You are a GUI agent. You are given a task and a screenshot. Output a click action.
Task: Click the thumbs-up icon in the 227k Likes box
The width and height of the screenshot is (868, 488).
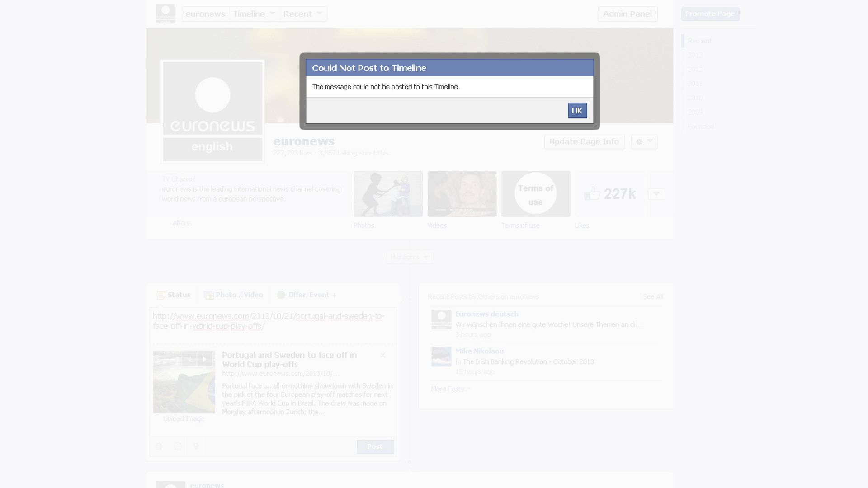[593, 193]
